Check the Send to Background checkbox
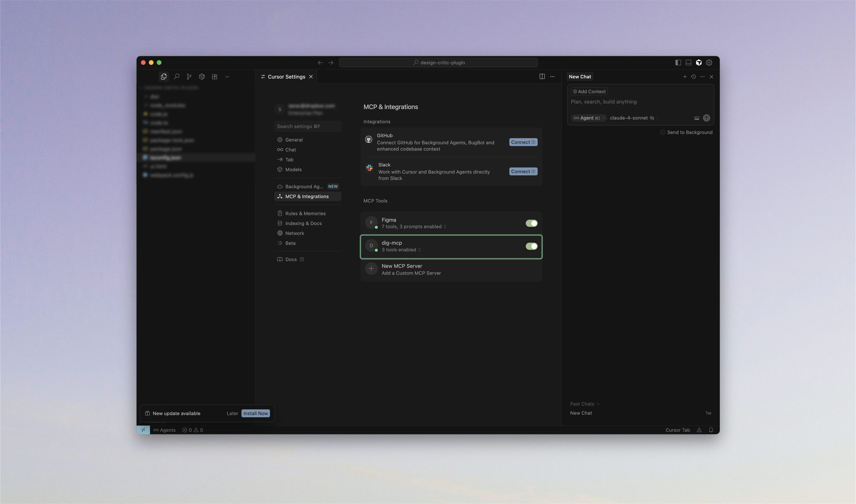The image size is (856, 504). click(662, 132)
